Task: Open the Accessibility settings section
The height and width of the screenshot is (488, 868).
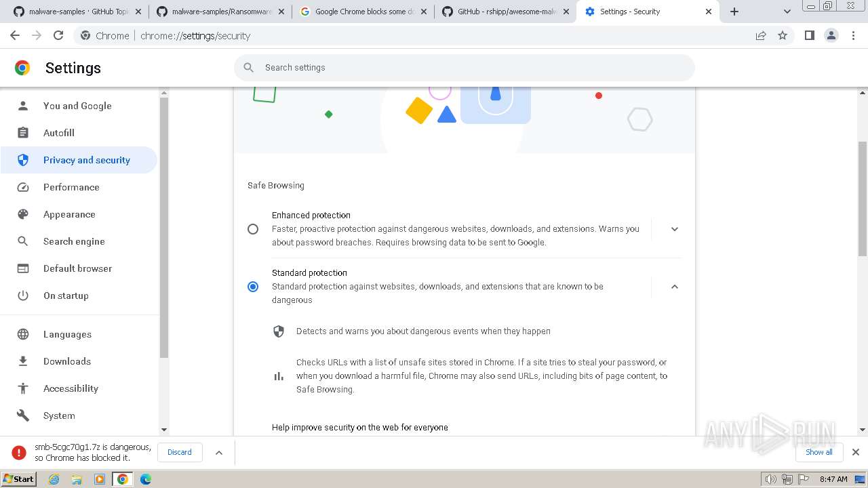Action: 79,388
